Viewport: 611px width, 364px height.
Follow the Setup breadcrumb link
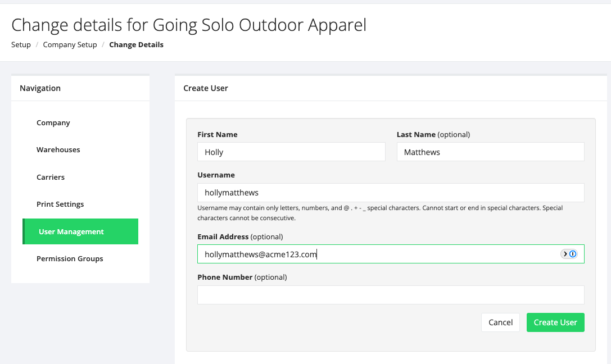tap(21, 45)
